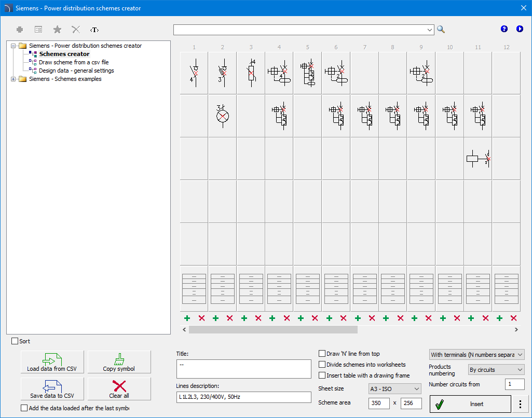Screen dimensions: 532x418
Task: Click the data table icon under column 6
Action: pyautogui.click(x=336, y=289)
